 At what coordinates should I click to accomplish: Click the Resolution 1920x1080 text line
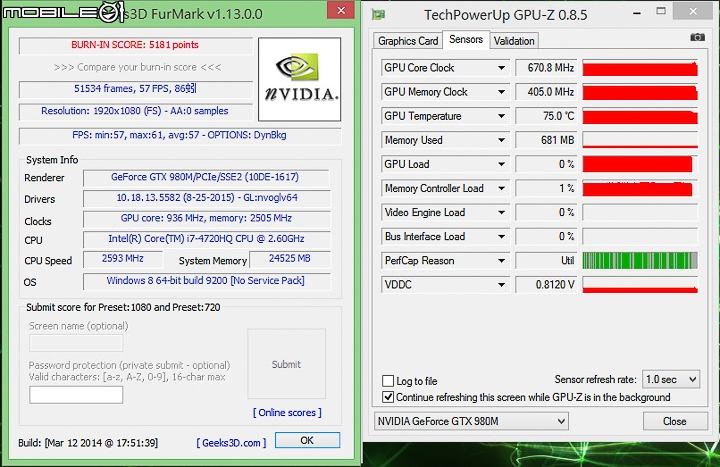(x=135, y=111)
